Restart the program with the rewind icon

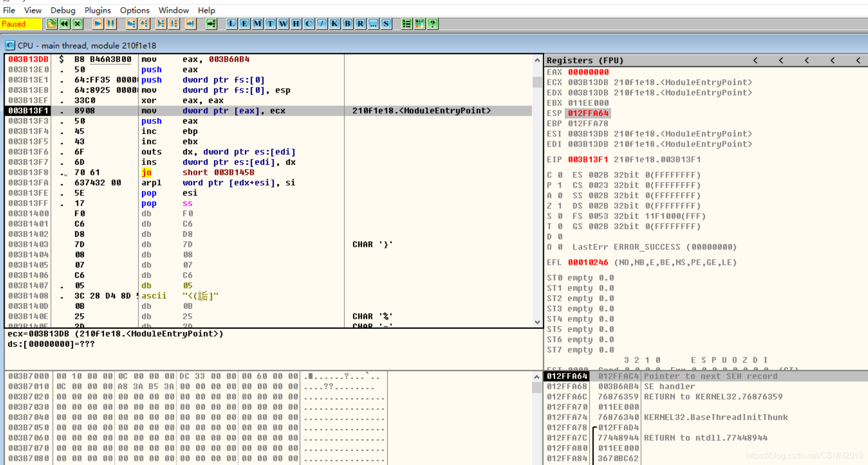[x=64, y=24]
